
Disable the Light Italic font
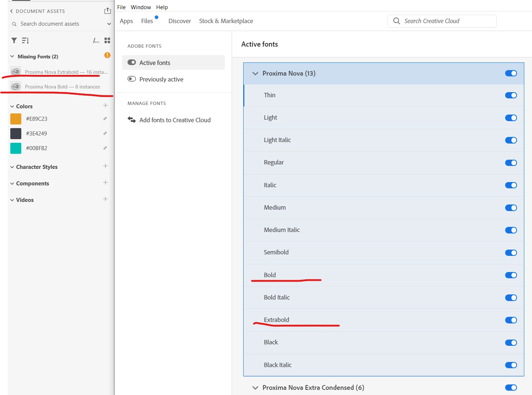[x=511, y=140]
